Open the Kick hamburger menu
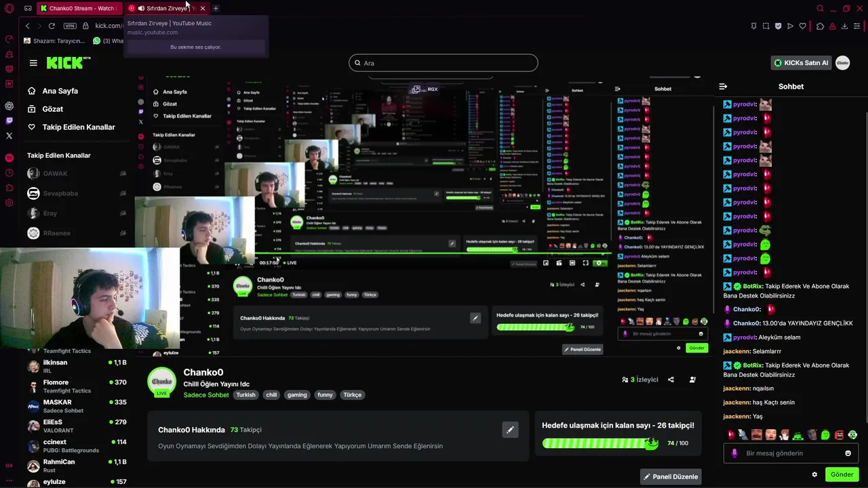Viewport: 868px width, 488px height. coord(33,63)
